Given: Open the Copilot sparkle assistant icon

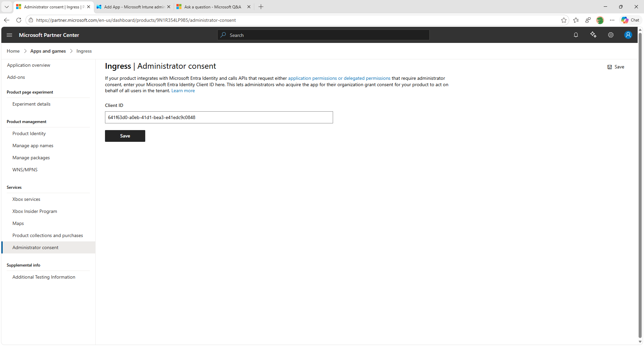Looking at the screenshot, I should (x=593, y=35).
